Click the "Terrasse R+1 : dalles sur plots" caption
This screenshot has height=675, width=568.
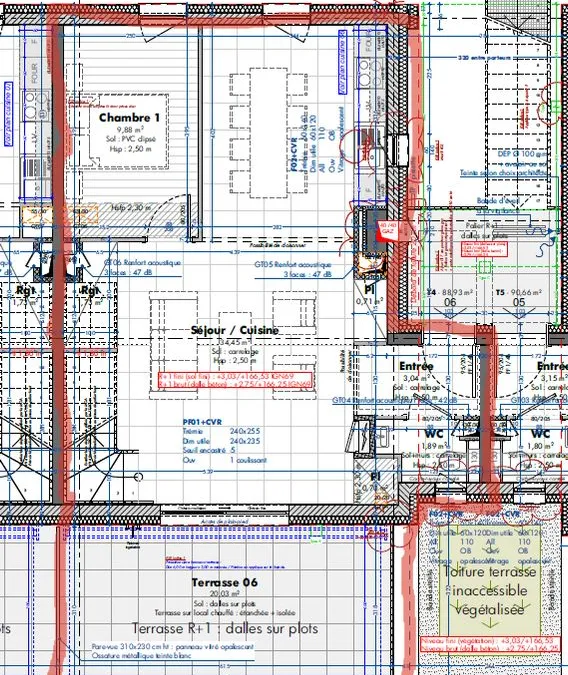click(x=225, y=629)
